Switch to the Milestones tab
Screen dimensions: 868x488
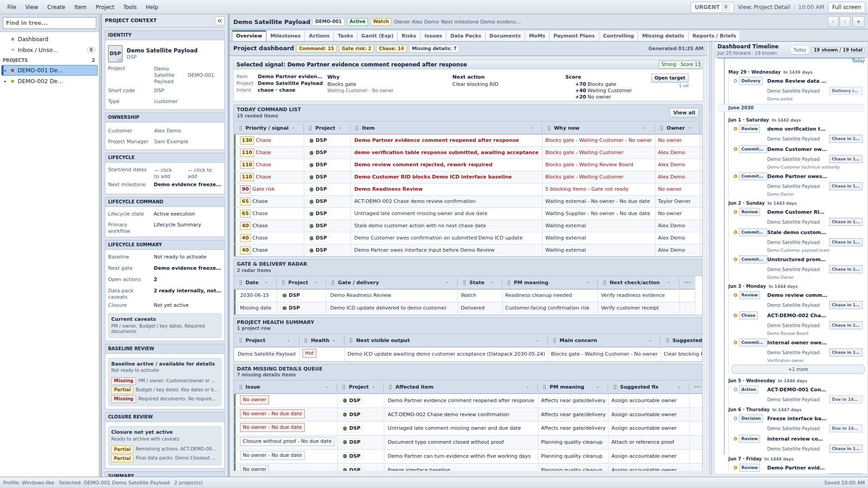click(x=285, y=36)
